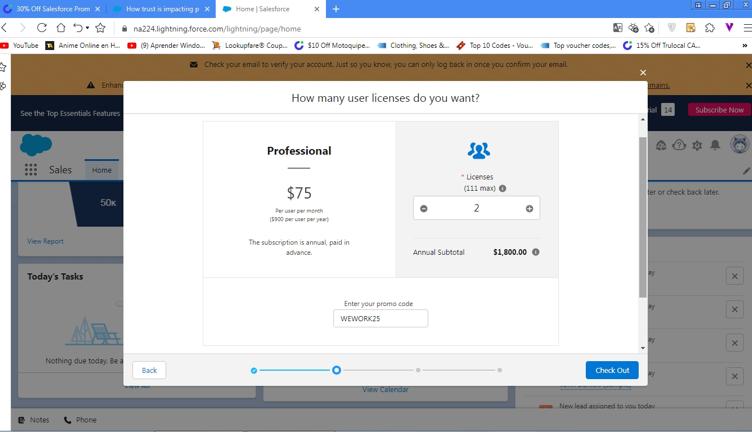Click the Back button in the dialog
The image size is (752, 432).
[x=149, y=370]
